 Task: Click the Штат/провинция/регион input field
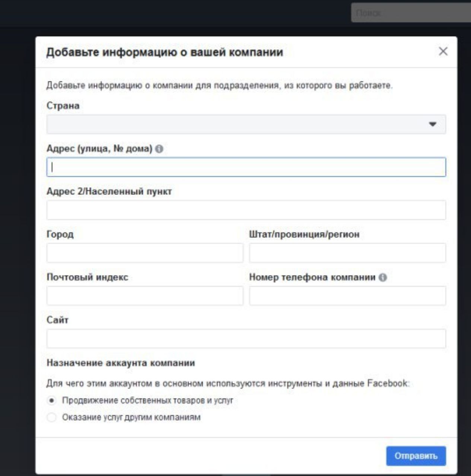click(x=347, y=253)
